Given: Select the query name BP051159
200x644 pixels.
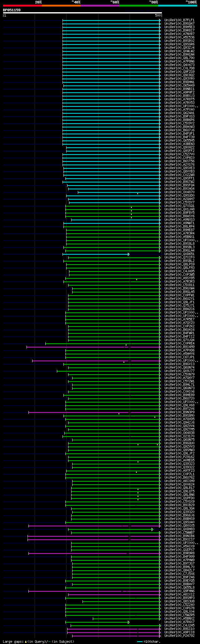Looking at the screenshot, I should pyautogui.click(x=12, y=10).
